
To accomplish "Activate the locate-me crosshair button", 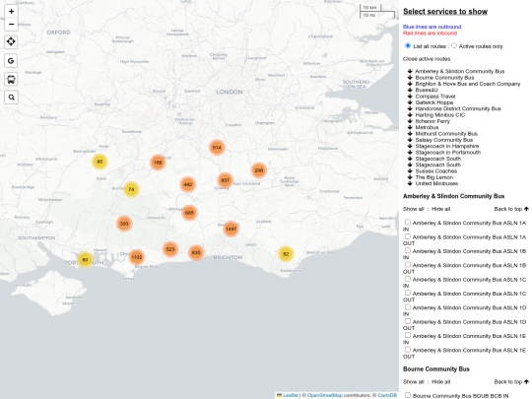I will (x=11, y=41).
